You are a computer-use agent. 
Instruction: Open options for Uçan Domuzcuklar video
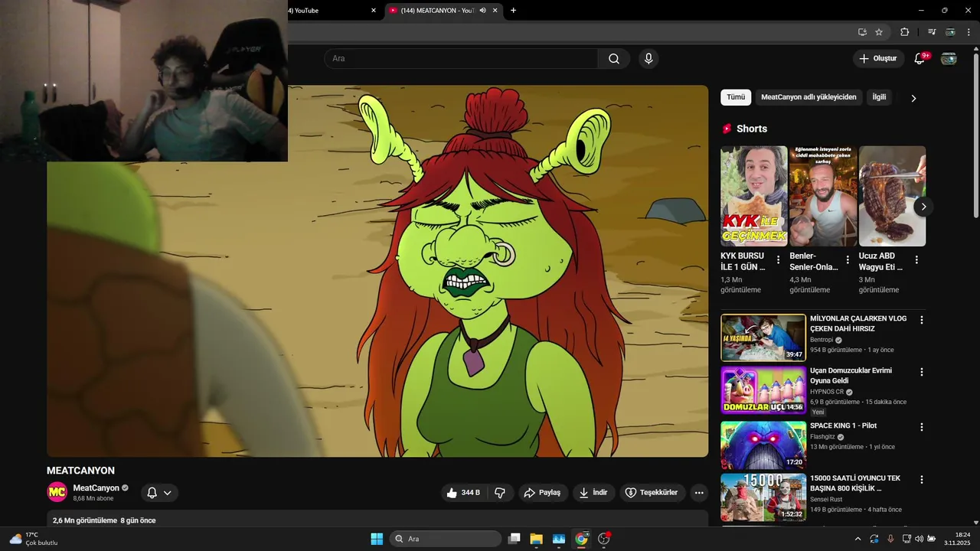[922, 372]
